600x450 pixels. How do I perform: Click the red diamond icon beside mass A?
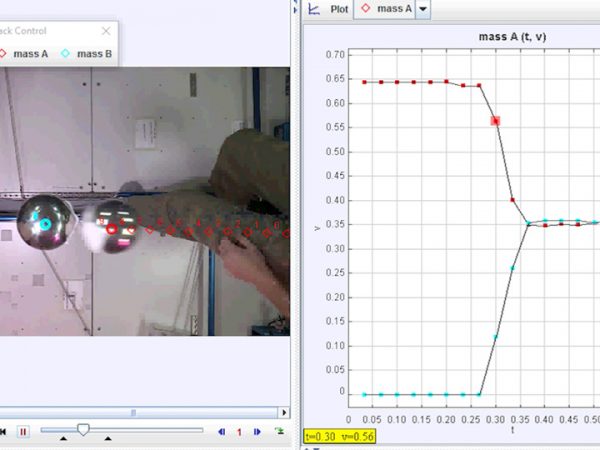(x=2, y=54)
